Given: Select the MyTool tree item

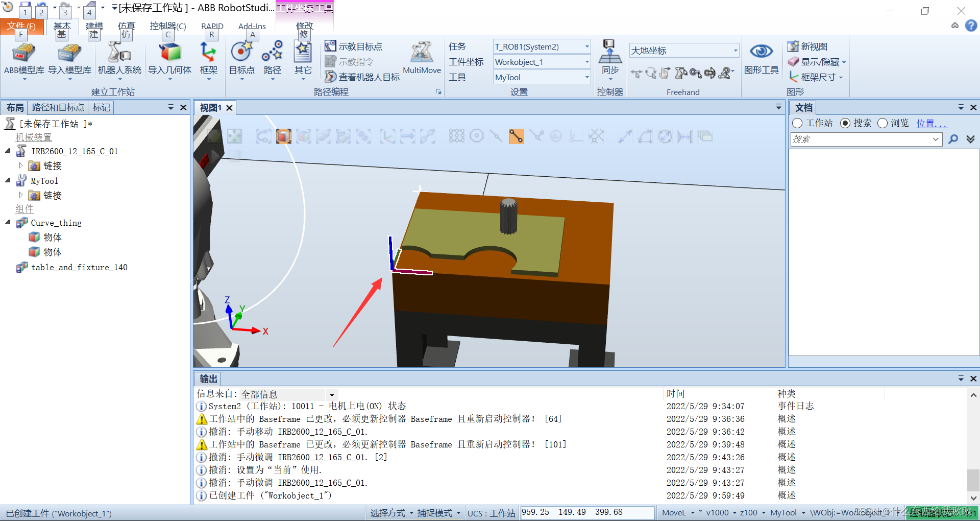Looking at the screenshot, I should pos(44,181).
